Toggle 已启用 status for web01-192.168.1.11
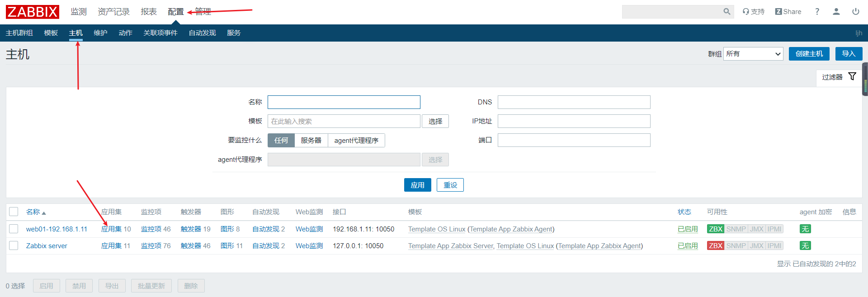The image size is (868, 297). tap(688, 229)
